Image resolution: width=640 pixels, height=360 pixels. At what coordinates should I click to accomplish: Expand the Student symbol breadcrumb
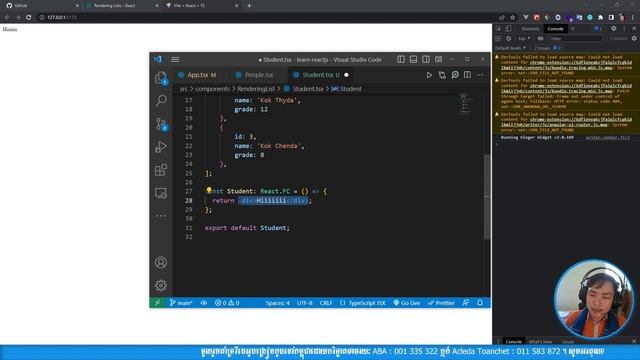[347, 89]
